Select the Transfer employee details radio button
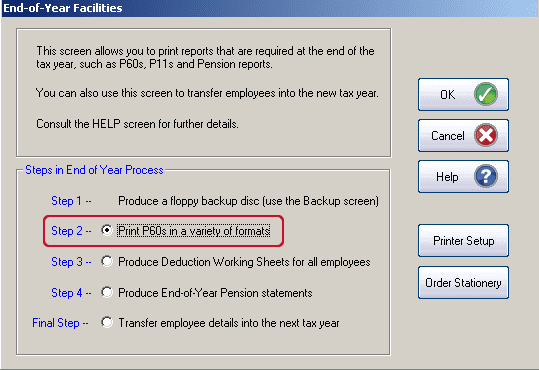The image size is (539, 370). (107, 323)
